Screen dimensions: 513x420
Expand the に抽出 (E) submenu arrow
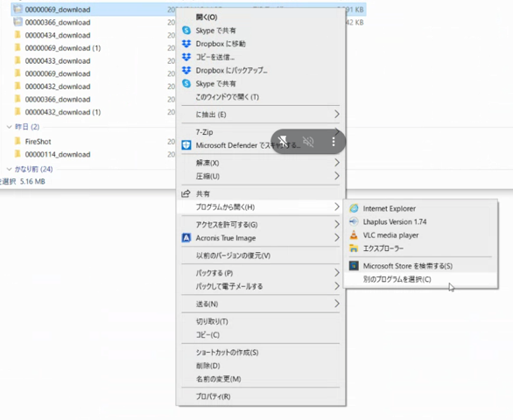click(337, 114)
